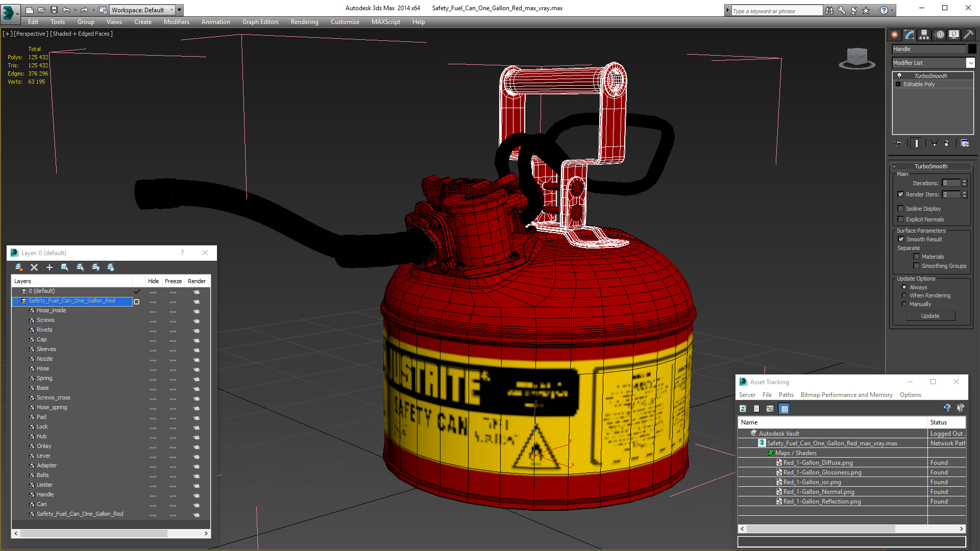Open Configure Modifier Sets icon
This screenshot has width=980, height=551.
965,143
